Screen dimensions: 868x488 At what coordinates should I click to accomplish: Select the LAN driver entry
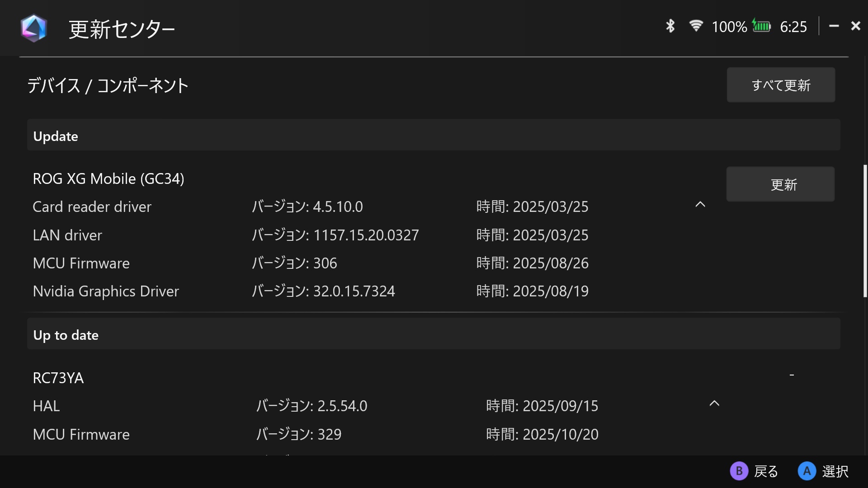67,235
